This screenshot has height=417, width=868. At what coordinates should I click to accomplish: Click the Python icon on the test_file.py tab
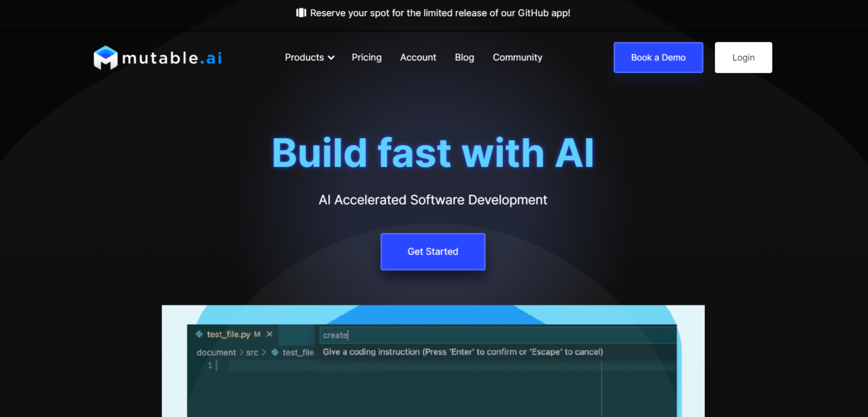[199, 334]
